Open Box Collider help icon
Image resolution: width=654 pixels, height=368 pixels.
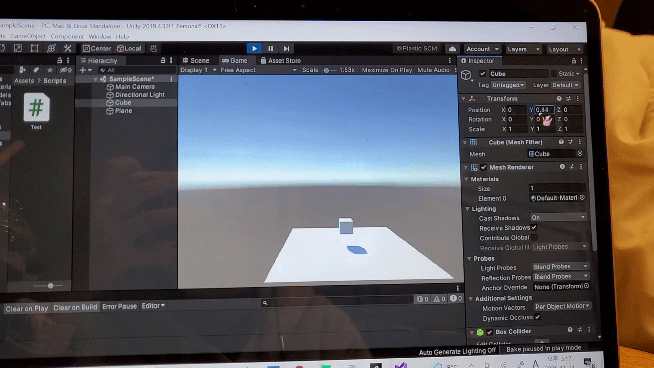point(570,330)
